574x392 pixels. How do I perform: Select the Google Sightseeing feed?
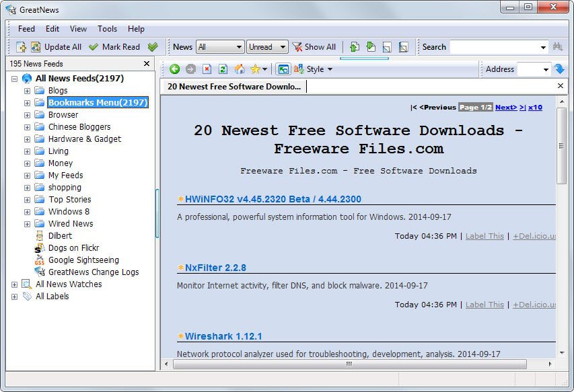coord(83,260)
